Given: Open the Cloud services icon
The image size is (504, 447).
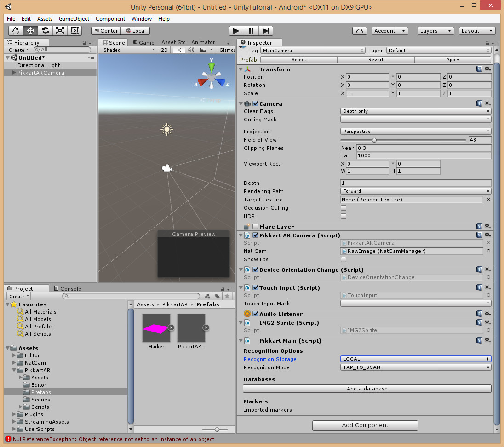Looking at the screenshot, I should [x=360, y=31].
